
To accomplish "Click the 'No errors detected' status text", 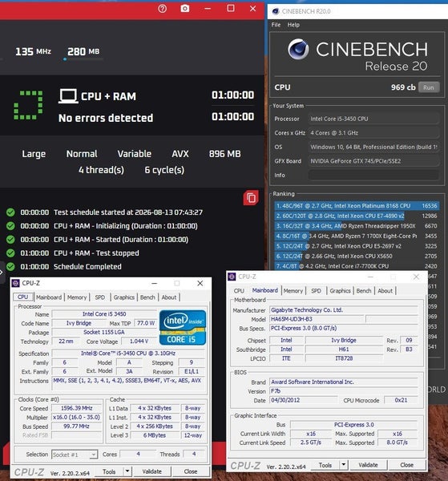I will tap(106, 118).
